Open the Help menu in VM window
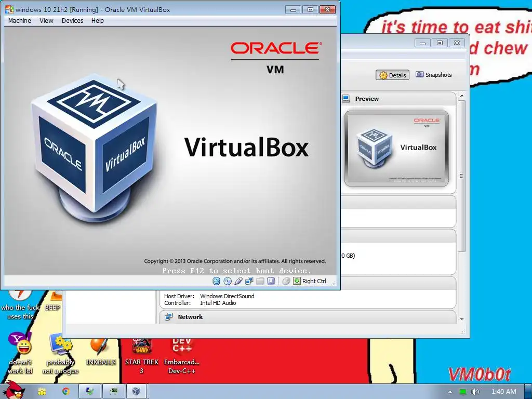Screen dimensions: 532x399 [x=97, y=21]
